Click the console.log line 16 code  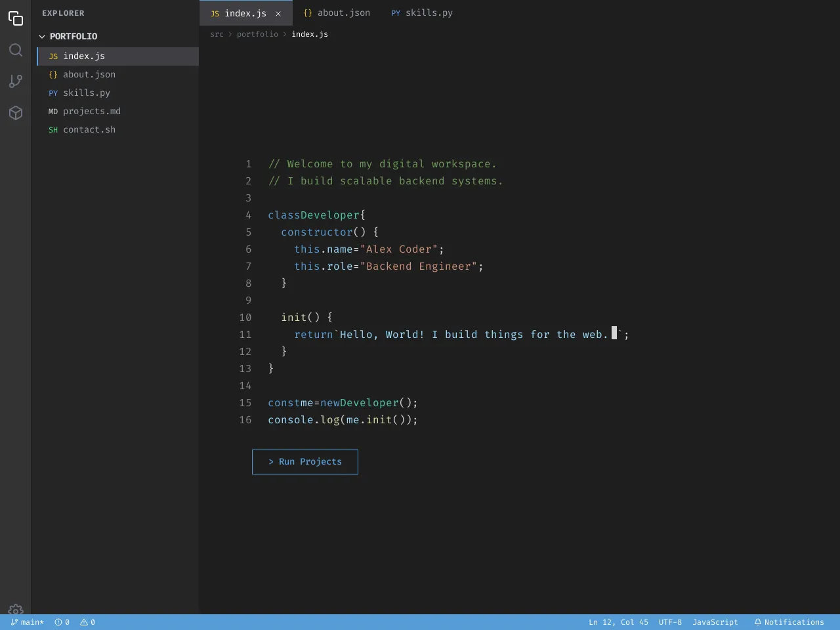[x=343, y=420]
